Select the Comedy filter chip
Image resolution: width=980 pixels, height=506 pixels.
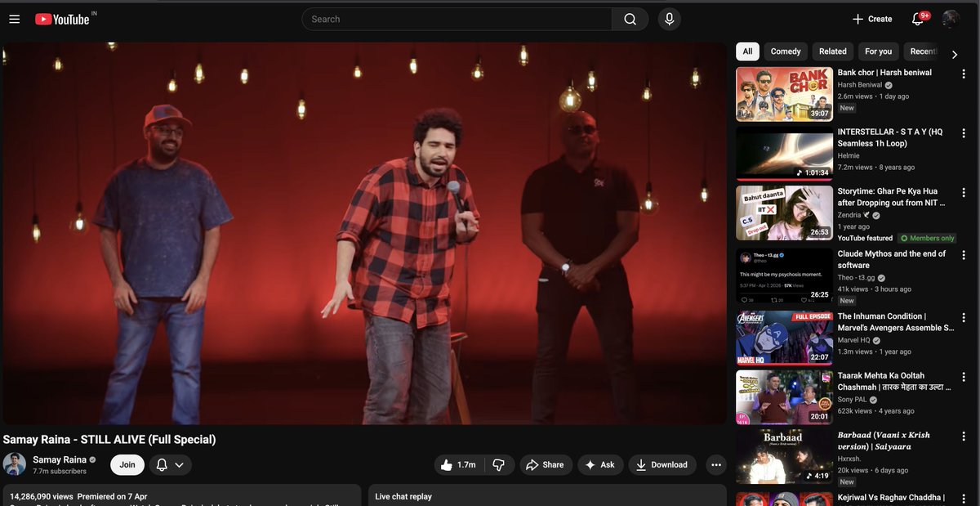(786, 51)
